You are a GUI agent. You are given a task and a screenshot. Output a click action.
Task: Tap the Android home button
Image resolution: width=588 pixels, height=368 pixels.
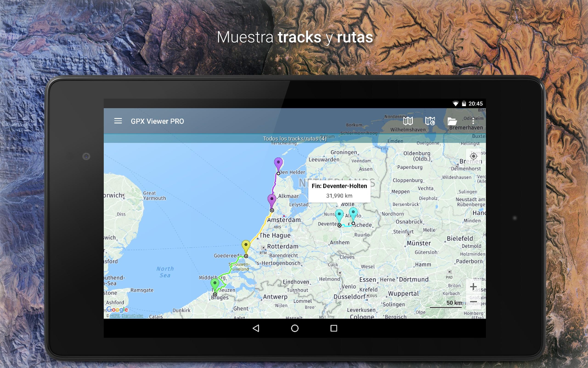(x=295, y=328)
